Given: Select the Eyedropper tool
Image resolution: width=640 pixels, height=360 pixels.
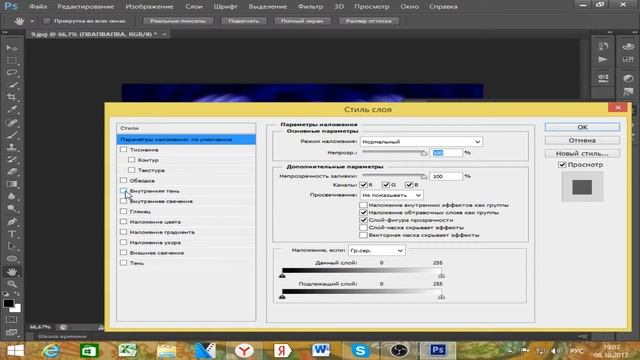Looking at the screenshot, I should [x=11, y=110].
